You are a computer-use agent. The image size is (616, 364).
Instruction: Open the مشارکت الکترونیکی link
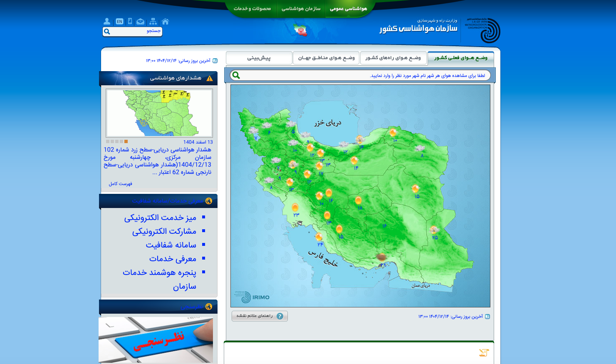pyautogui.click(x=164, y=231)
